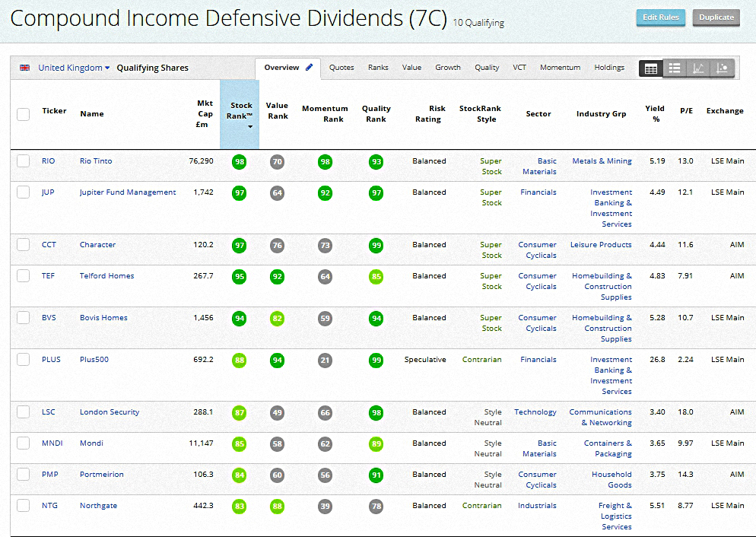This screenshot has height=537, width=756.
Task: Switch to the Ranks tab
Action: [x=378, y=68]
